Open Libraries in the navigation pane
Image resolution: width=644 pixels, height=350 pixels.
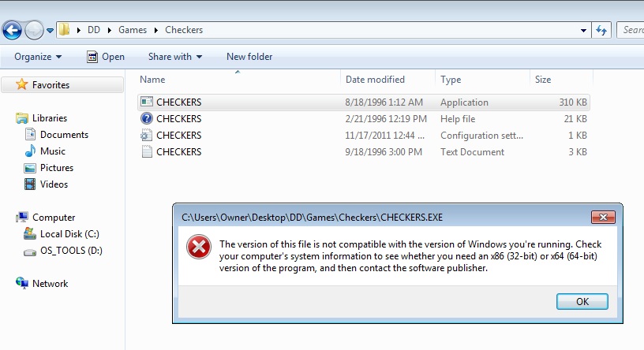click(x=49, y=118)
